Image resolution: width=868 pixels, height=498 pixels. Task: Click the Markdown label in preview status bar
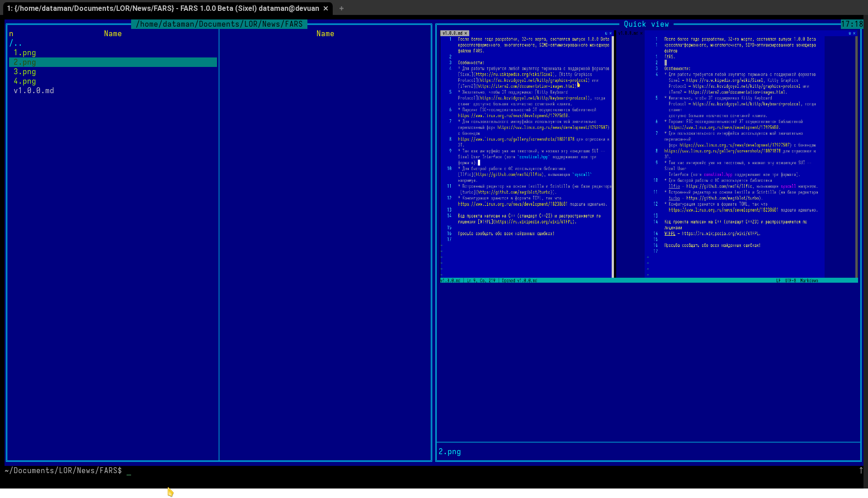click(809, 281)
